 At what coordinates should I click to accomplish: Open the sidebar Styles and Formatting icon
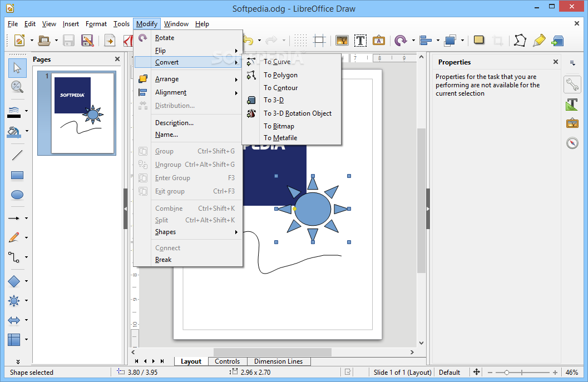point(572,104)
